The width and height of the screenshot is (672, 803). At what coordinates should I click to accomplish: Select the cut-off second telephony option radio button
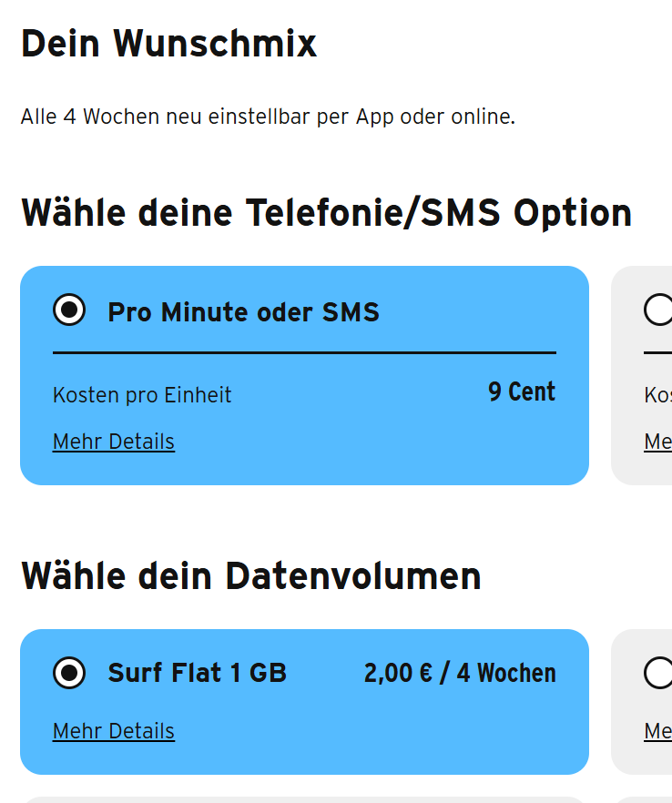pyautogui.click(x=658, y=310)
